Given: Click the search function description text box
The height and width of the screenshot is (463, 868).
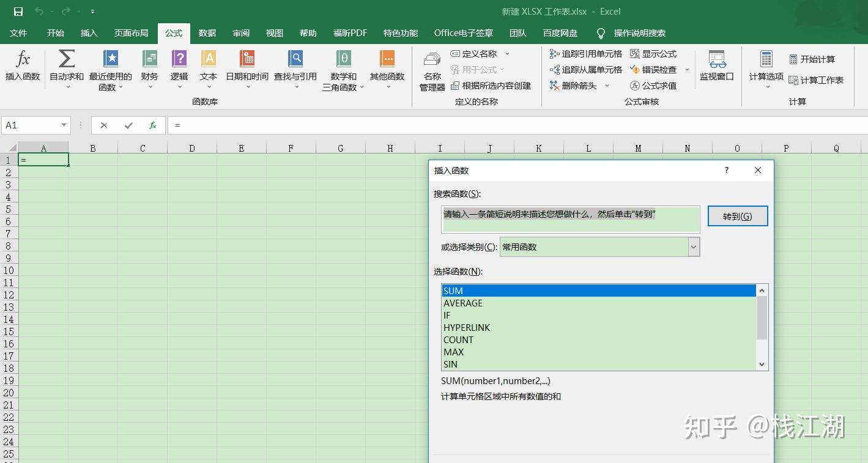Looking at the screenshot, I should (x=571, y=219).
